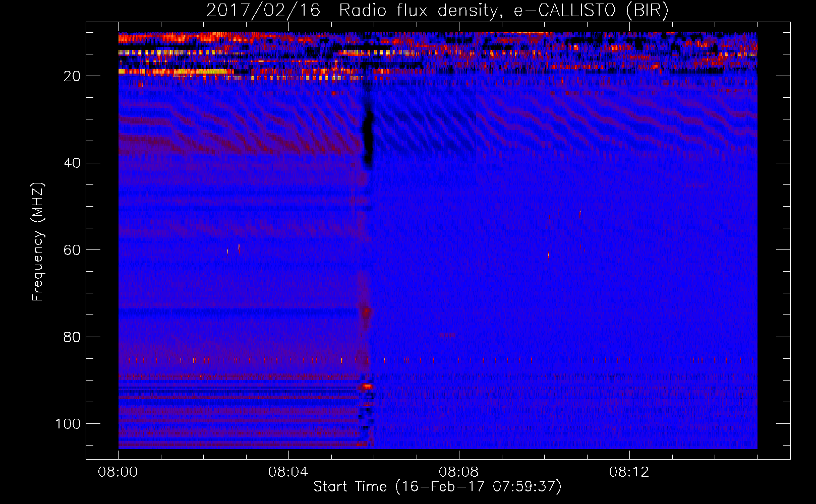Viewport: 816px width, 504px height.
Task: Click the 08:04 time tick label
Action: [288, 472]
